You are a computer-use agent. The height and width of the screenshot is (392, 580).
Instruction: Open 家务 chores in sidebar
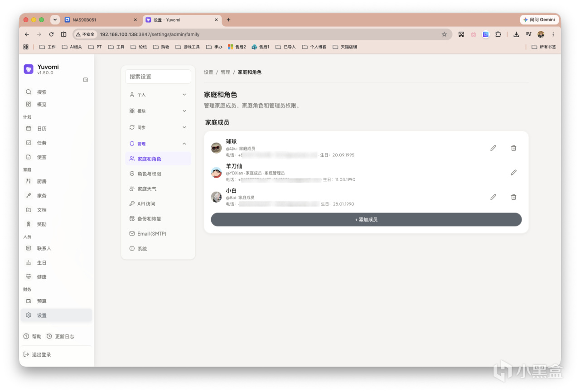[56, 195]
